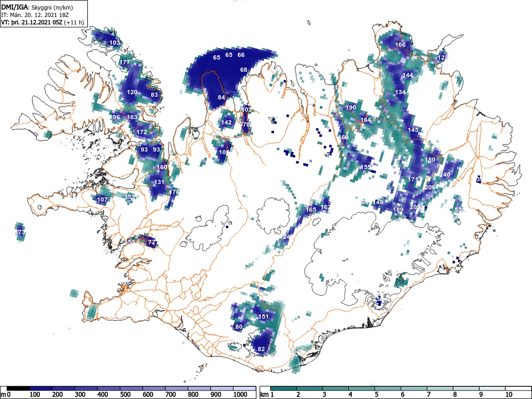Click the visibility value 165
This screenshot has width=532, height=399.
[x=311, y=210]
